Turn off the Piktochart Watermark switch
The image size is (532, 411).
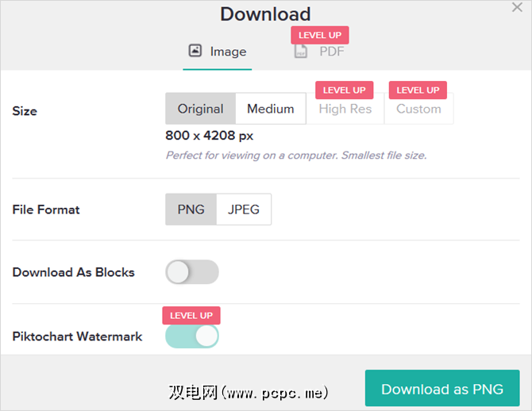click(x=191, y=336)
